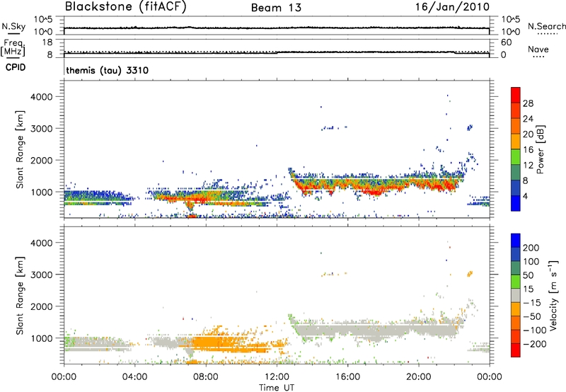Click the "Blackstone (fitACF)" plot title
Screen dimensions: 566x392
[x=125, y=6]
